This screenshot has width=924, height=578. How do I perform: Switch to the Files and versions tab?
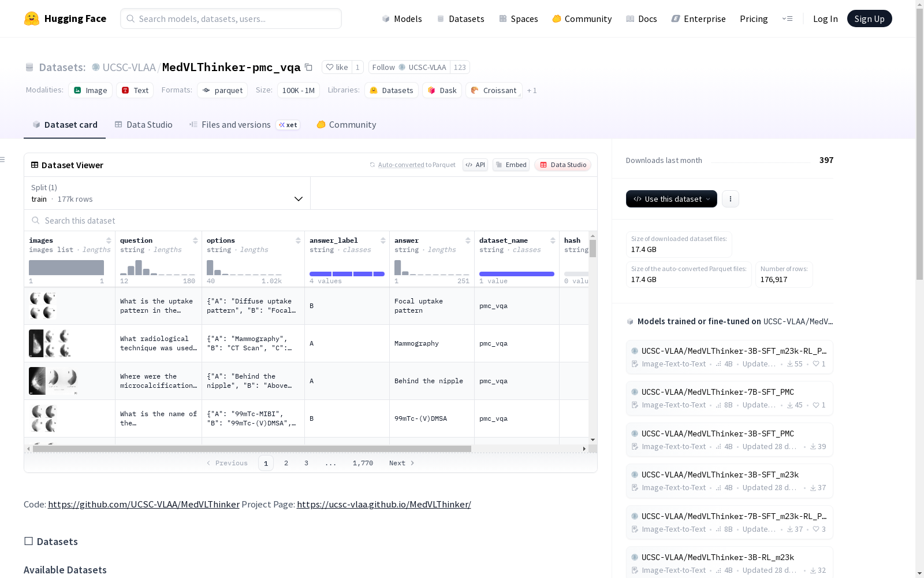click(236, 125)
